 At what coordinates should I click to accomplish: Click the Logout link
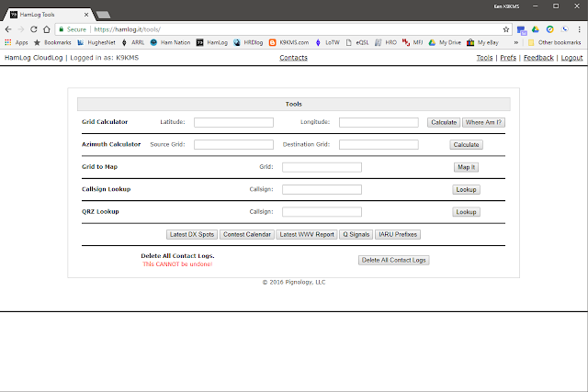point(571,58)
